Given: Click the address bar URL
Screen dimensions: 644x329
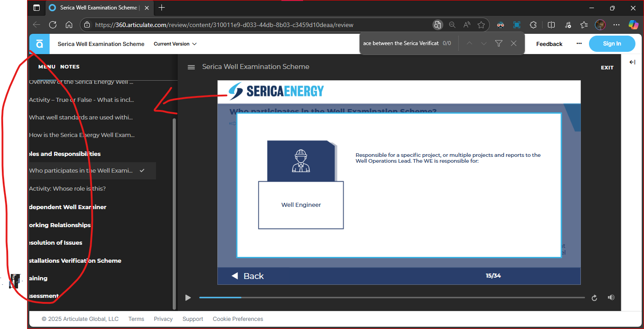Looking at the screenshot, I should point(224,25).
